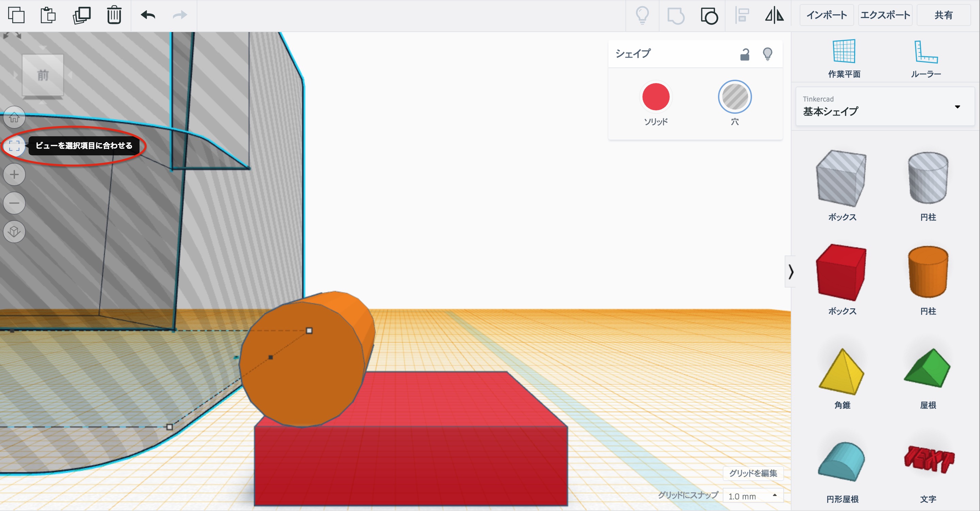
Task: Select the yellow pyramid 角錐 shape
Action: click(842, 372)
